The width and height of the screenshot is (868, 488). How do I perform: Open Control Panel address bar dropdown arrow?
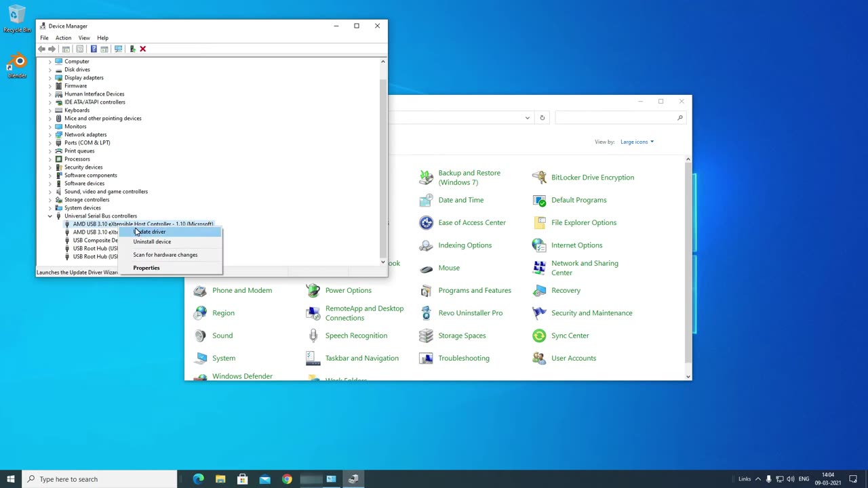(527, 118)
